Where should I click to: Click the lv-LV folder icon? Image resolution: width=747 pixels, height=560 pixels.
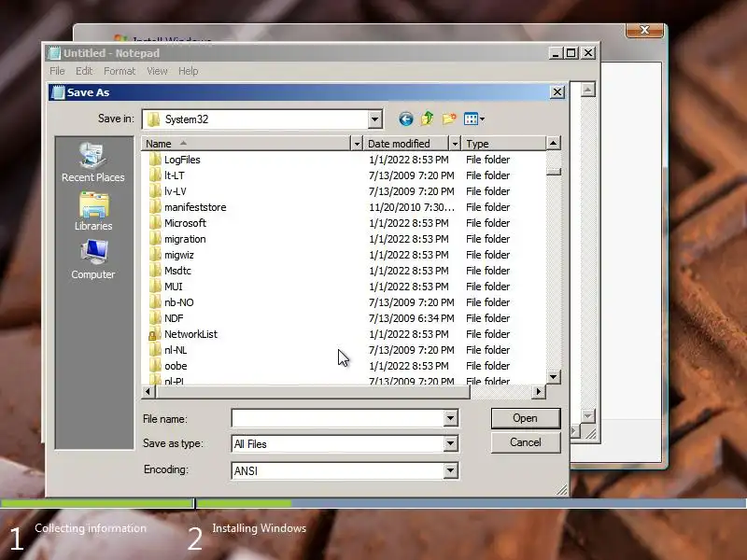154,191
